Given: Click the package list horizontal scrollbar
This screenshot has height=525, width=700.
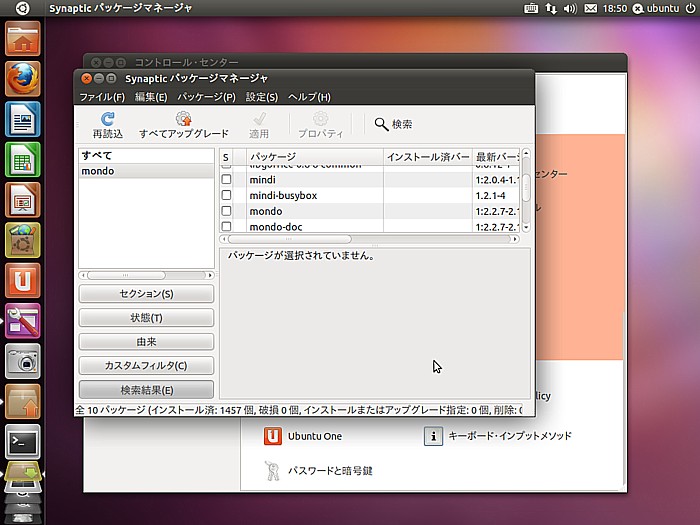Looking at the screenshot, I should point(290,239).
